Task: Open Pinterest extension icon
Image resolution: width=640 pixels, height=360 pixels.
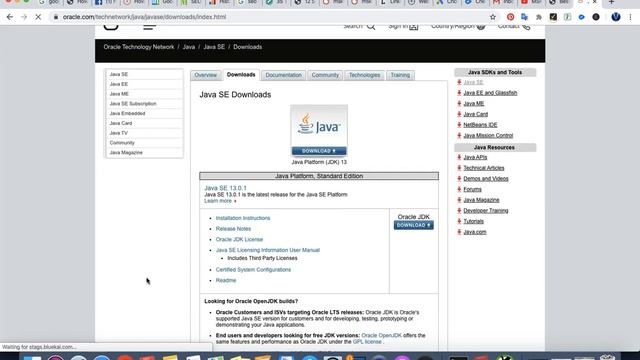Action: [x=510, y=17]
